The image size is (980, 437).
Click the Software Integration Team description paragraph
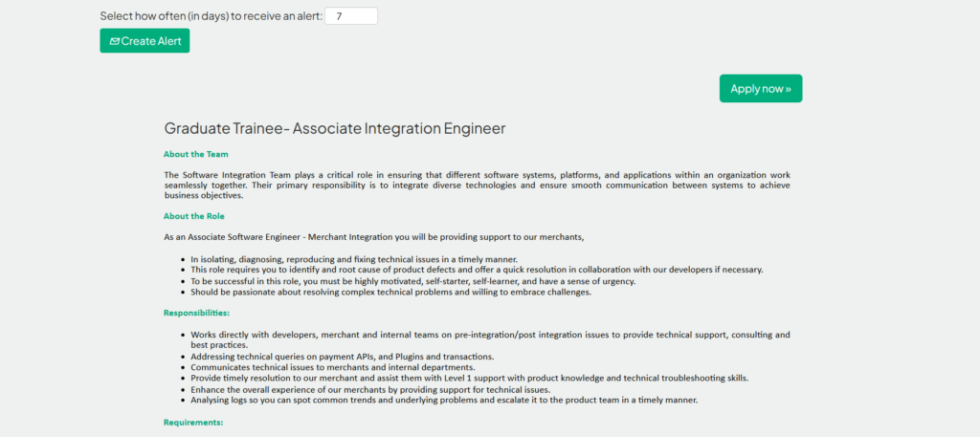[x=476, y=185]
